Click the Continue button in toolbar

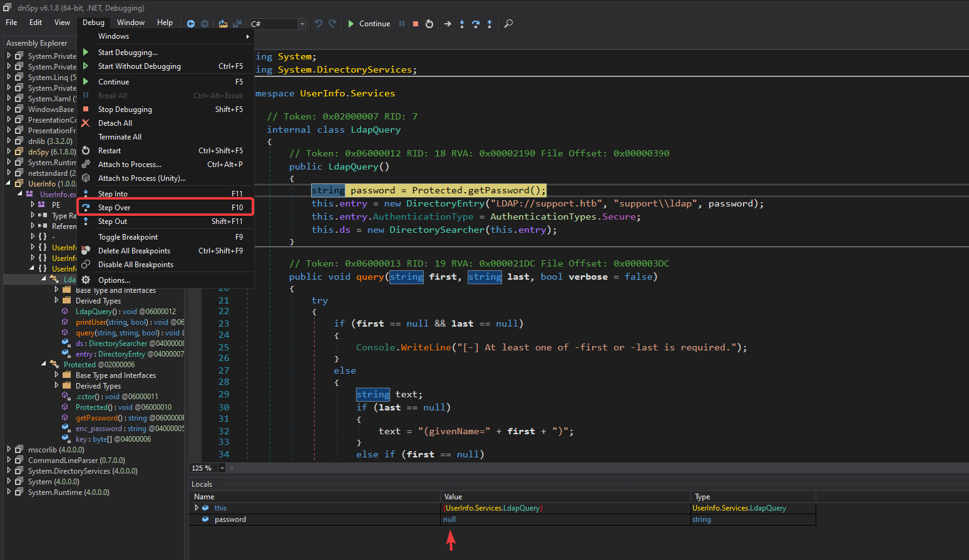tap(369, 24)
